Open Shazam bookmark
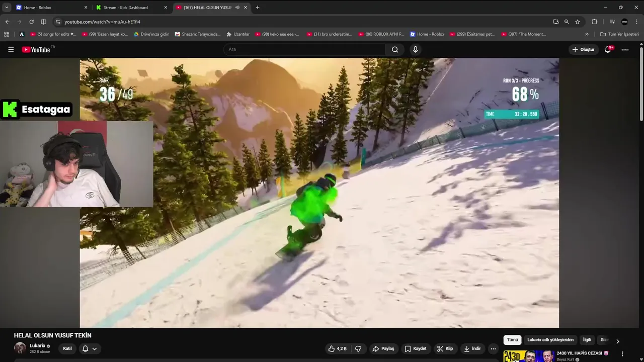Image resolution: width=644 pixels, height=362 pixels. pyautogui.click(x=198, y=34)
